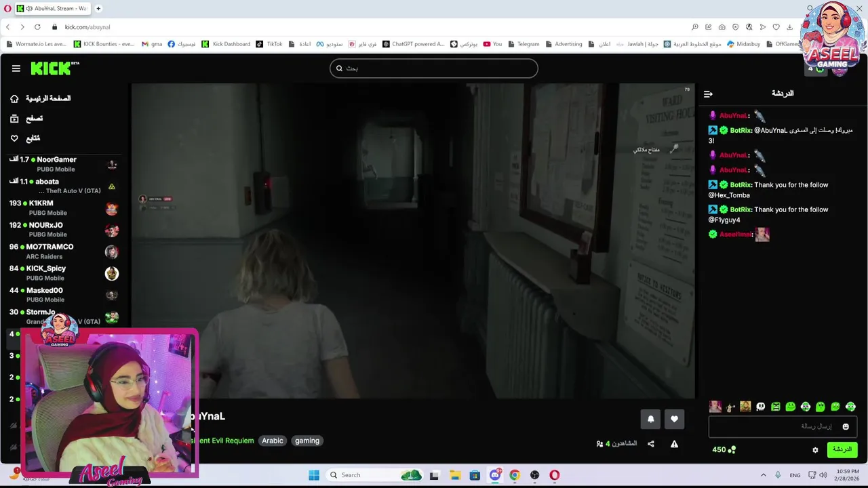Insert the Arabic coffee pot emote
The image size is (868, 488).
[730, 407]
